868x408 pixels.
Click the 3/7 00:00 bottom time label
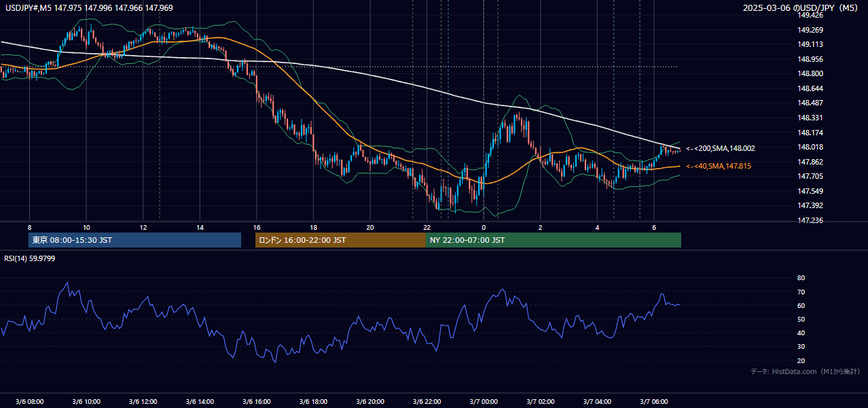click(484, 402)
